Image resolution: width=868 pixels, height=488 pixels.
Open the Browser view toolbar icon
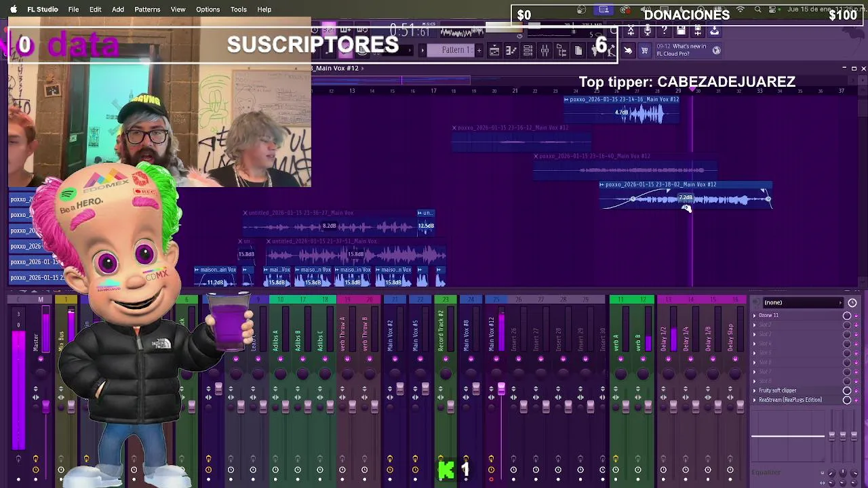point(561,51)
